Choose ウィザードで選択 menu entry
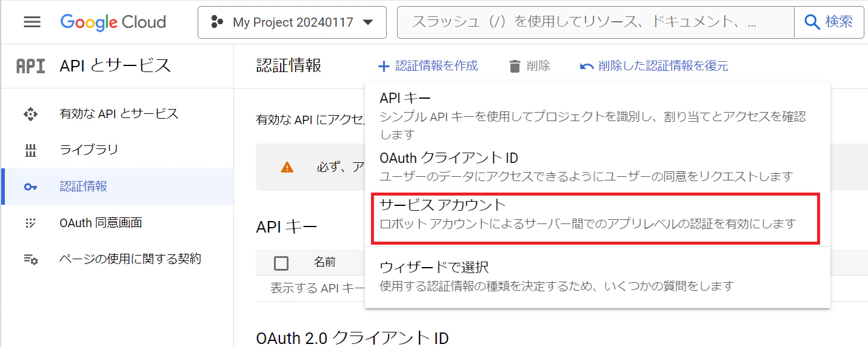This screenshot has width=868, height=347. pyautogui.click(x=598, y=276)
